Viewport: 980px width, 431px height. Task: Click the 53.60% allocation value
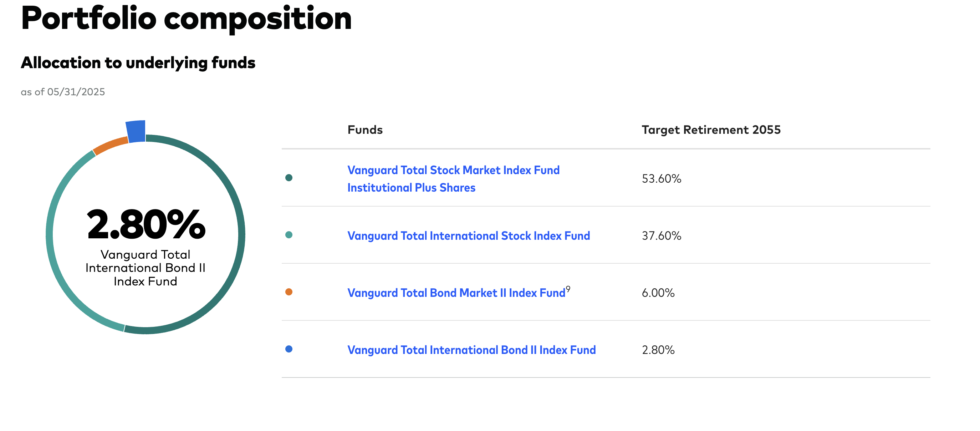[661, 178]
